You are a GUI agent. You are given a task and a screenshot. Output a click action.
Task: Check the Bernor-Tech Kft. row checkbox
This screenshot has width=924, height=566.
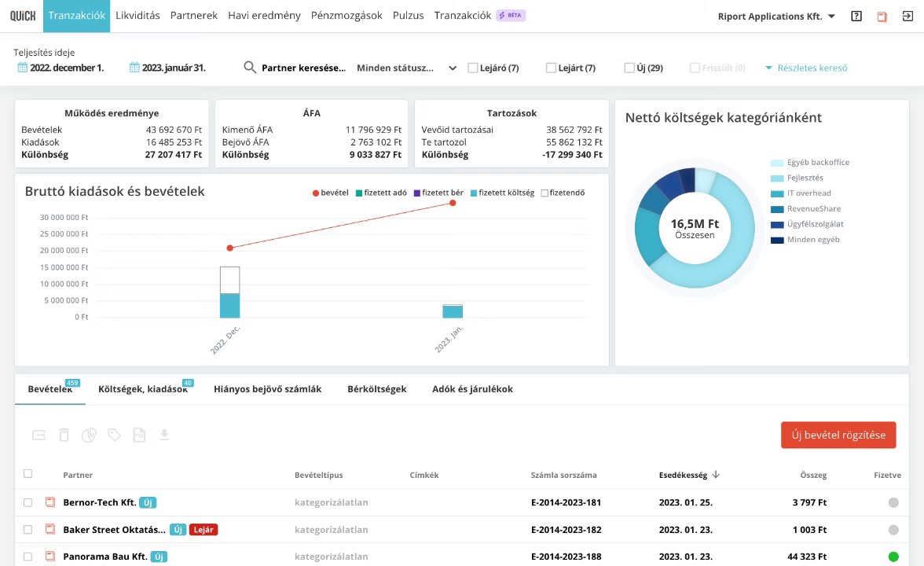[x=27, y=502]
